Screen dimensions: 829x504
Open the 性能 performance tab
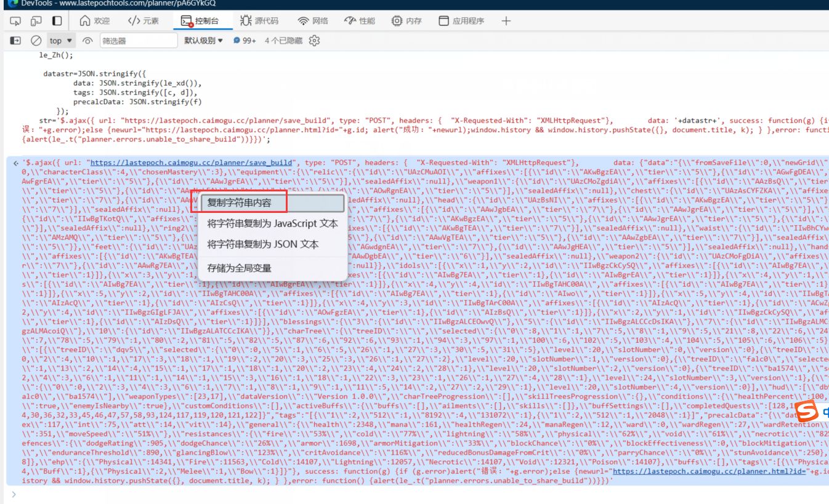[x=359, y=21]
